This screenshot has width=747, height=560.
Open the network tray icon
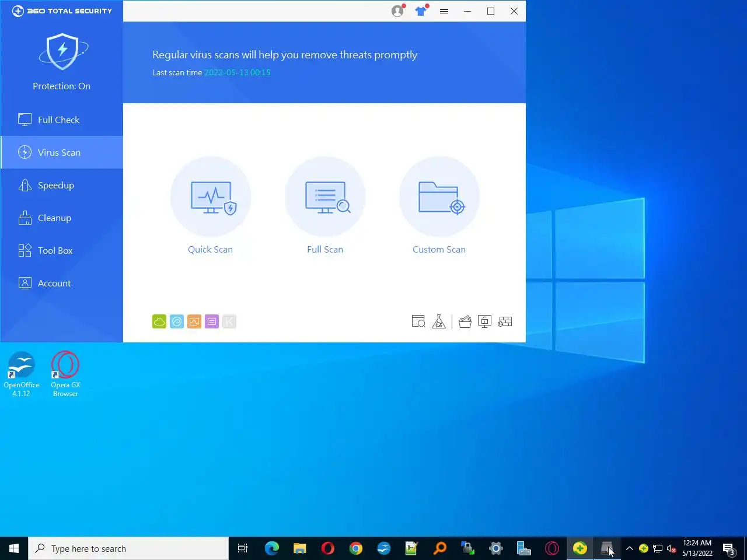point(658,548)
